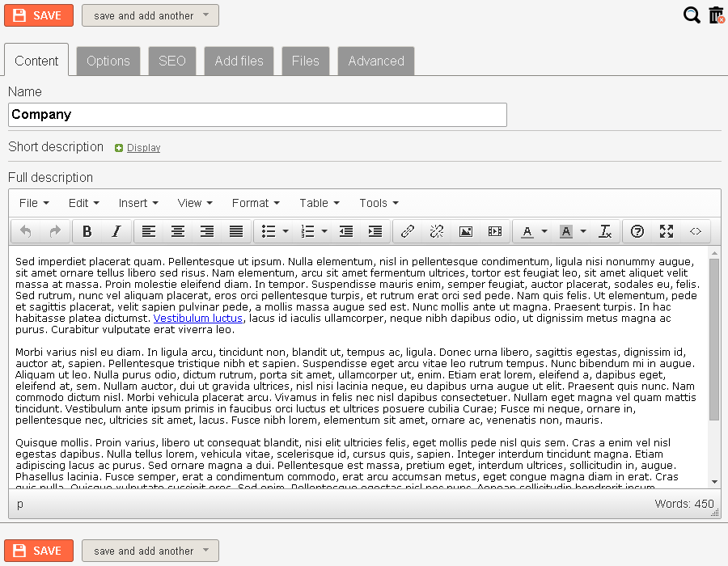Apply text color with A icon

[x=527, y=231]
